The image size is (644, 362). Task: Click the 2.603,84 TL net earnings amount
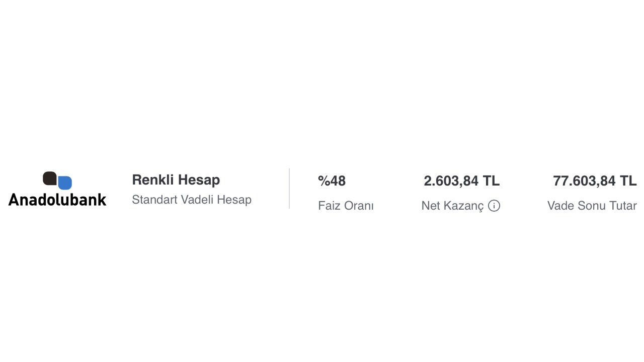click(x=461, y=181)
